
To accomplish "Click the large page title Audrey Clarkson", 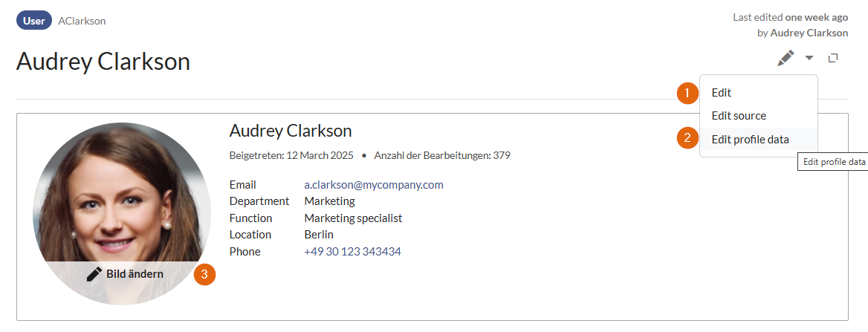I will [x=103, y=62].
